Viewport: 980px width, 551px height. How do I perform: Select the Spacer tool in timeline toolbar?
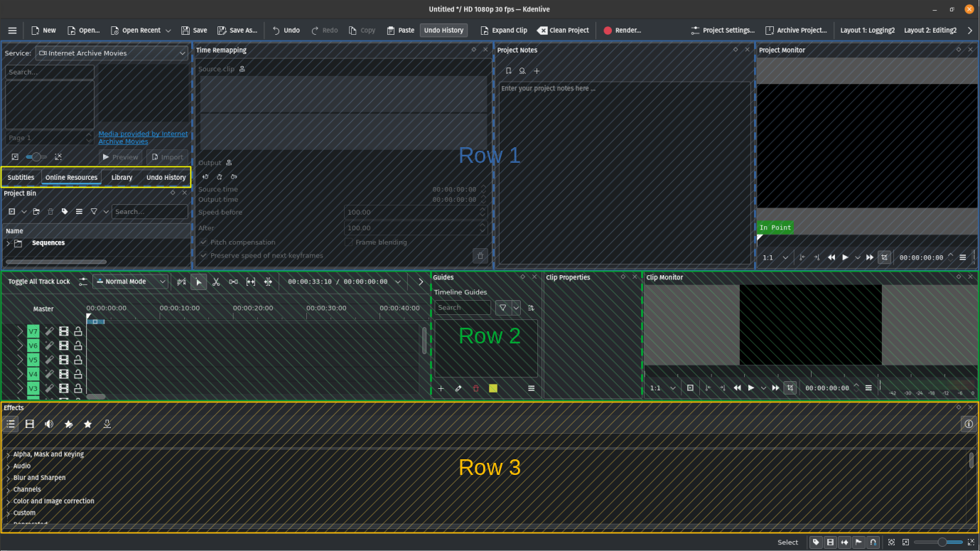coord(233,282)
